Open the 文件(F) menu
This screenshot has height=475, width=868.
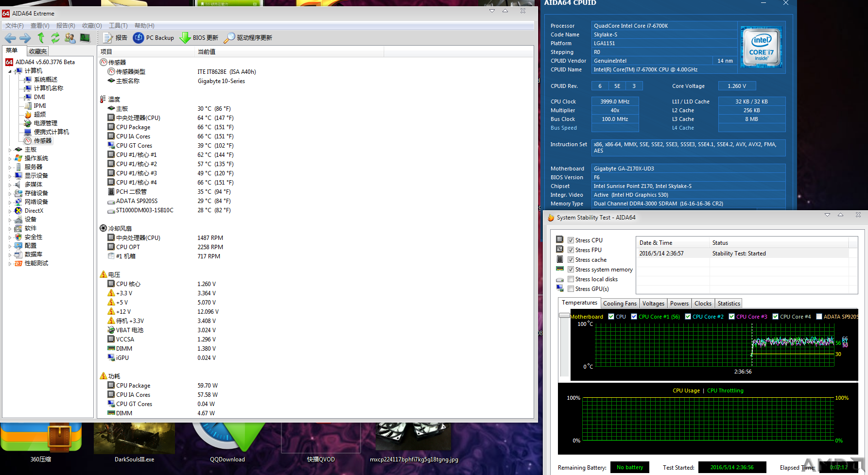pos(15,26)
